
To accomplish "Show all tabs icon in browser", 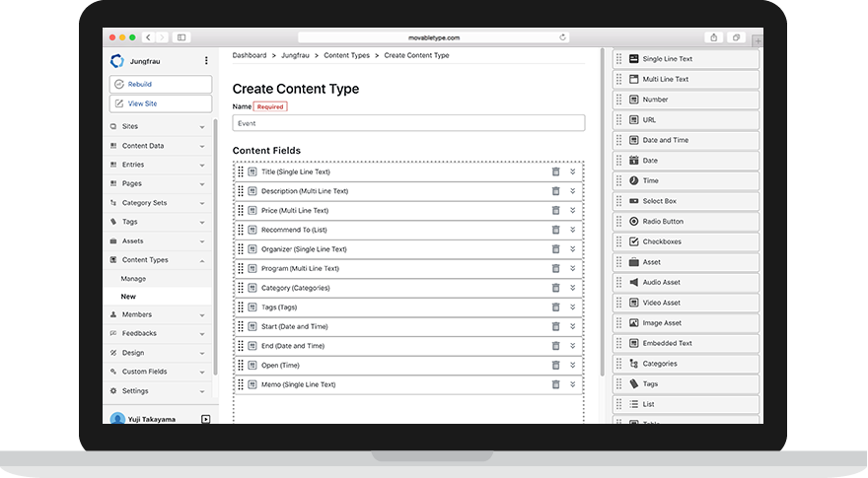I will (x=736, y=37).
